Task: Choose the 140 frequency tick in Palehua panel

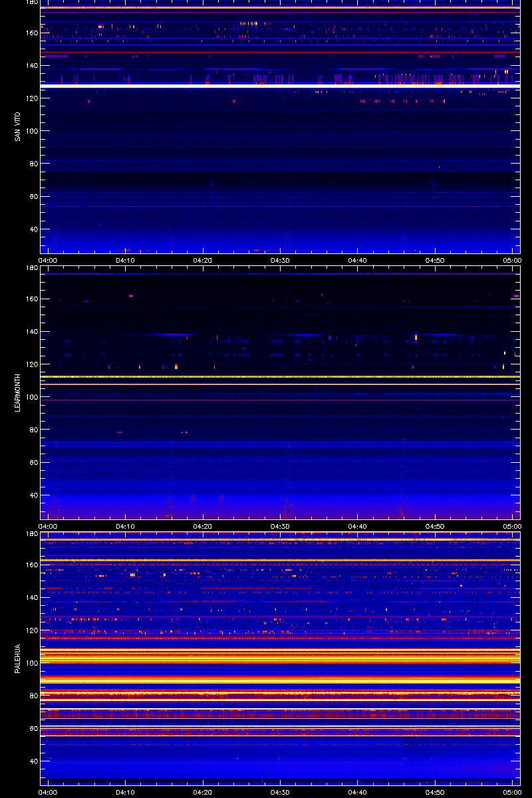Action: [33, 597]
